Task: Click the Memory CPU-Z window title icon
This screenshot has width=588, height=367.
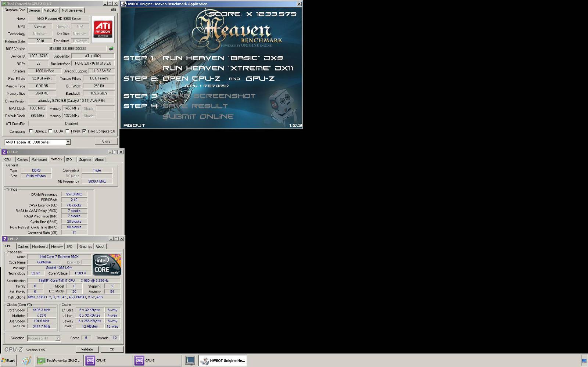Action: (4, 152)
